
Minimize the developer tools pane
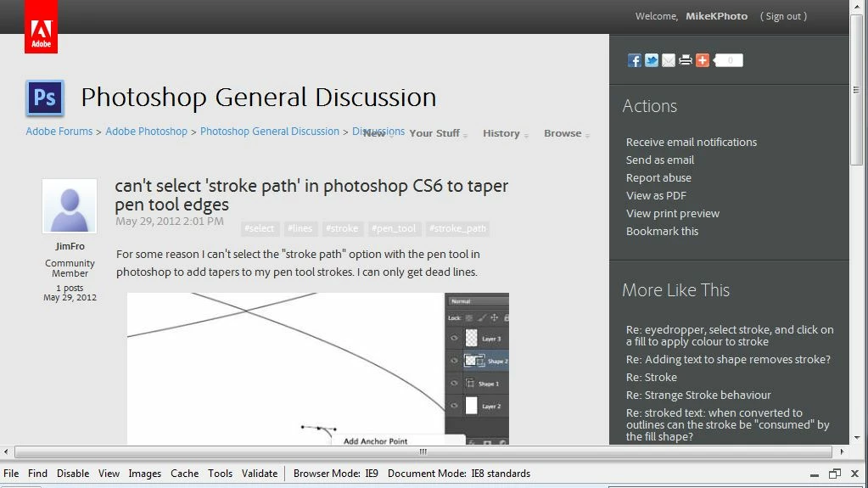[815, 474]
